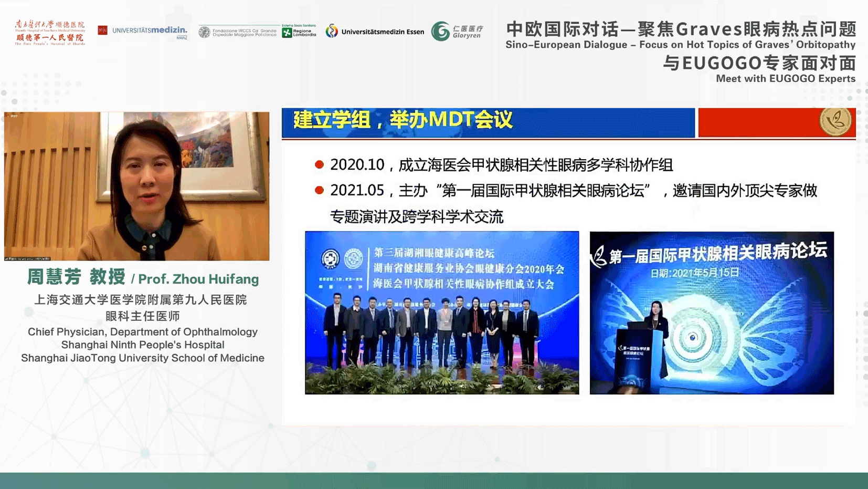Open the podium speaker photo on the slide

[712, 313]
